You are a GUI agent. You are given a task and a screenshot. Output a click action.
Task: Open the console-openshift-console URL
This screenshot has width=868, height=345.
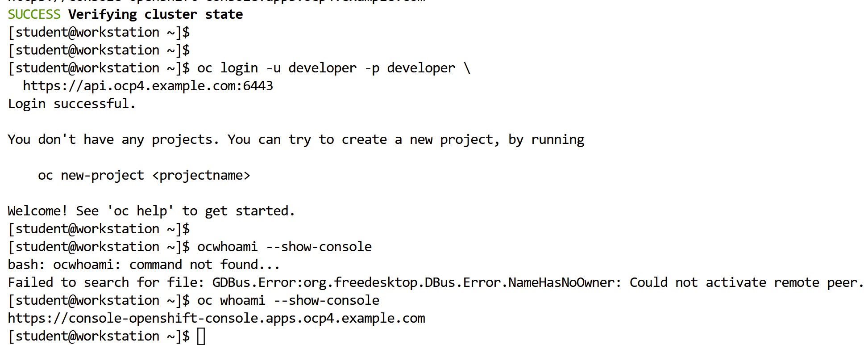point(216,318)
